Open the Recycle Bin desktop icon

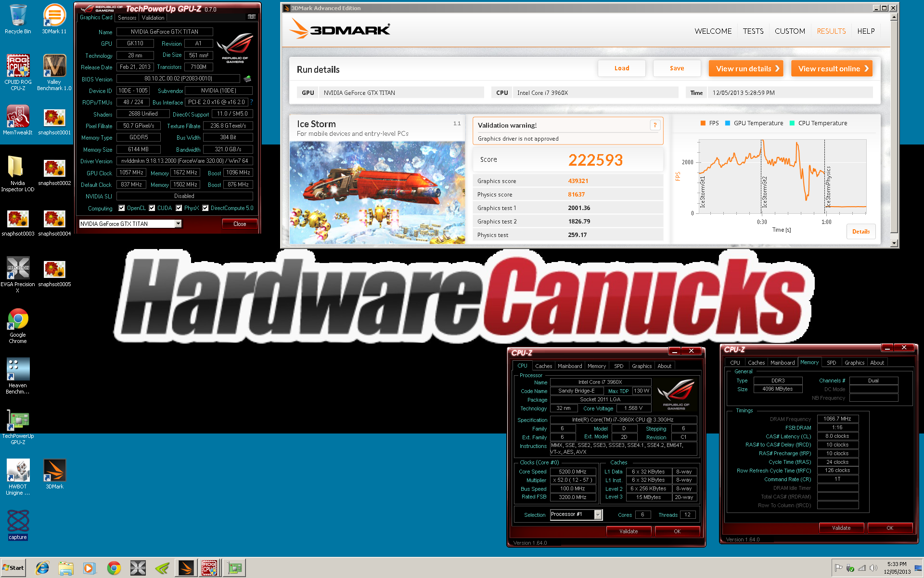pyautogui.click(x=18, y=19)
